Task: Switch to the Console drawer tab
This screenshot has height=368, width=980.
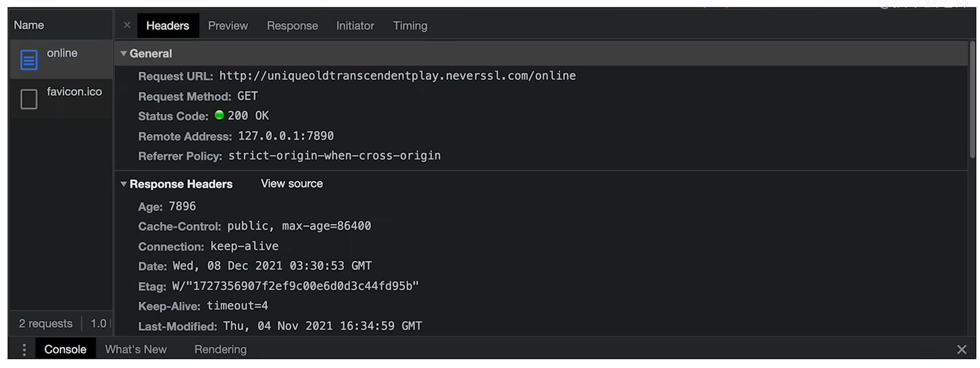Action: point(65,349)
